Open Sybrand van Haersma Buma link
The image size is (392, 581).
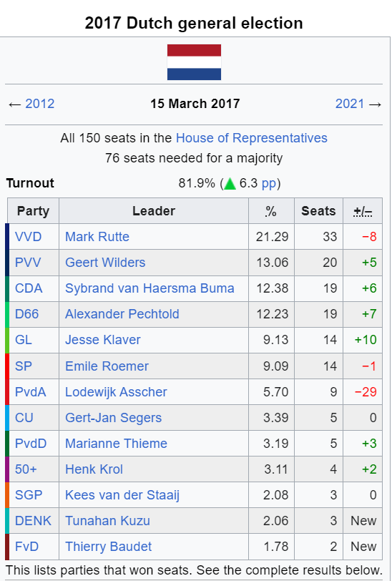150,288
